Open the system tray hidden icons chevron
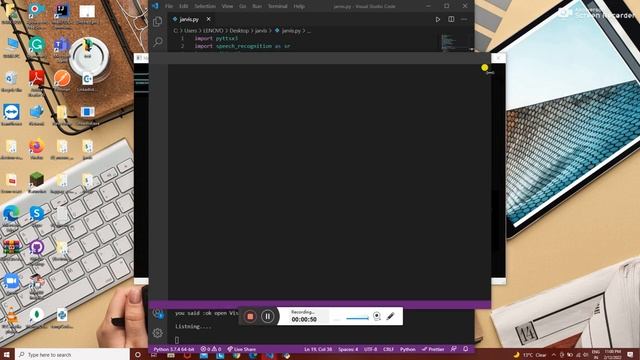Viewport: 640px width, 360px height. [x=553, y=355]
